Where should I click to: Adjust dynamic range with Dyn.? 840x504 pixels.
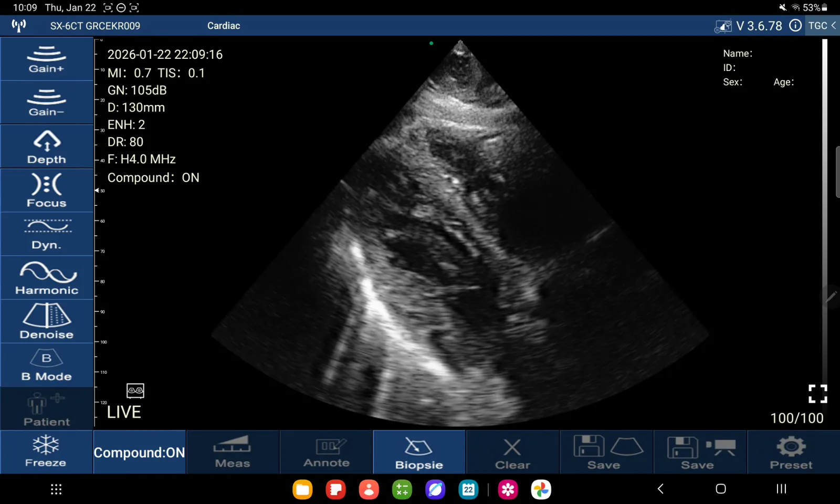tap(47, 234)
